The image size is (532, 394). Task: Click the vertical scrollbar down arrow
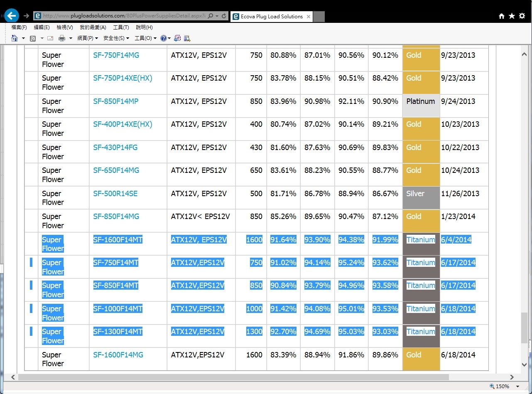pos(525,364)
